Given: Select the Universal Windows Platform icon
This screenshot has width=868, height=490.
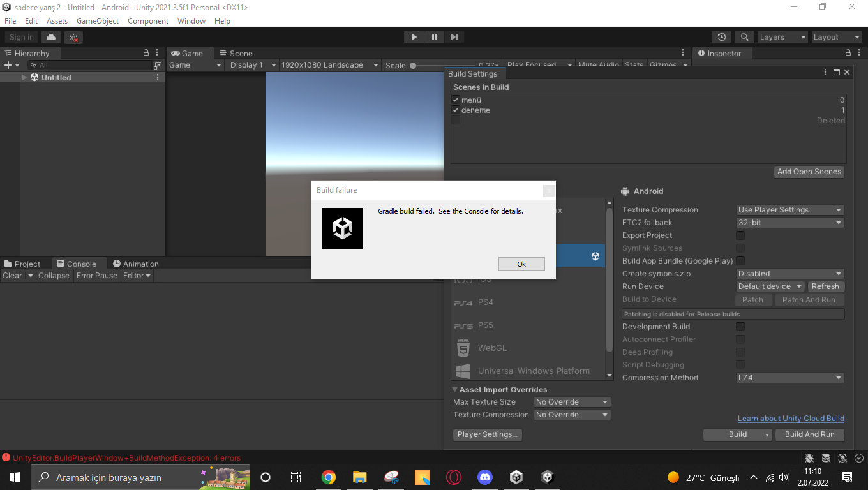Looking at the screenshot, I should pos(463,371).
